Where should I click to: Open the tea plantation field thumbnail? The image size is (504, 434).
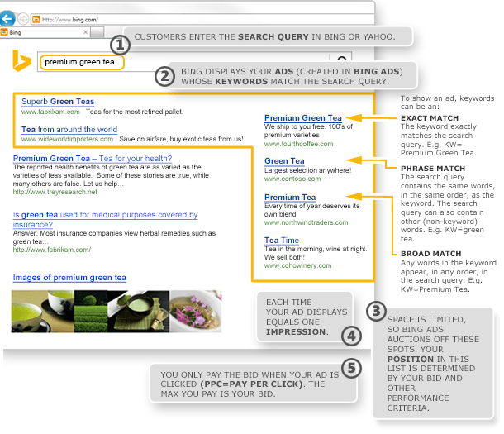91,311
